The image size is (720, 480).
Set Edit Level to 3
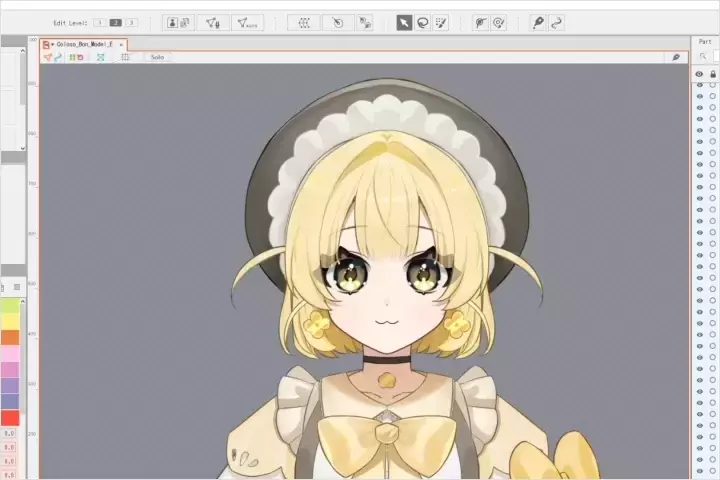point(131,23)
